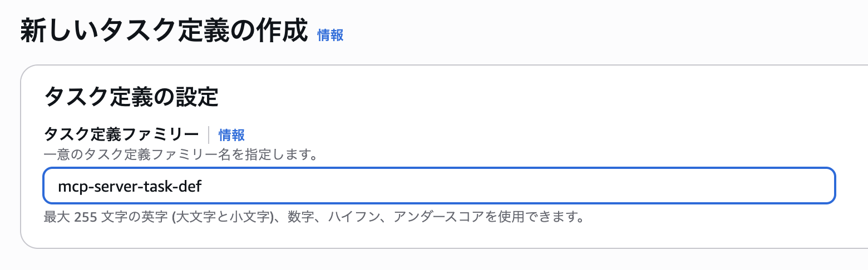
Task: Click the "255" number in the hint text
Action: click(x=86, y=217)
